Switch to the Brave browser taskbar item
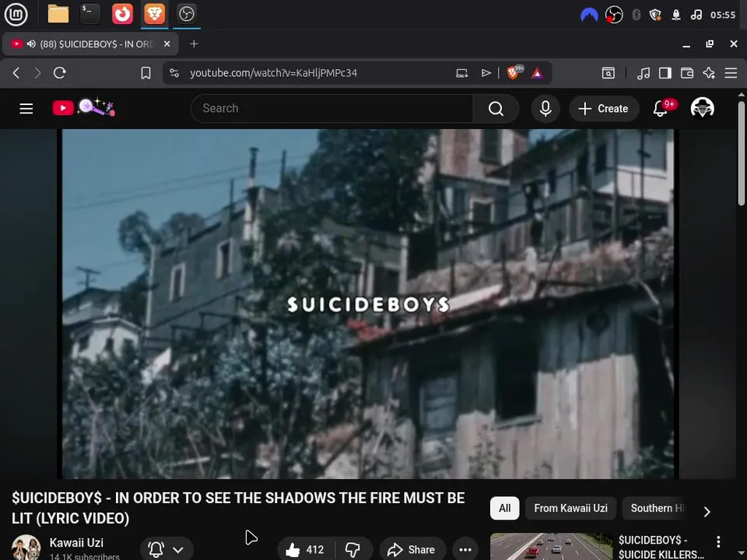Image resolution: width=747 pixels, height=560 pixels. pyautogui.click(x=155, y=14)
